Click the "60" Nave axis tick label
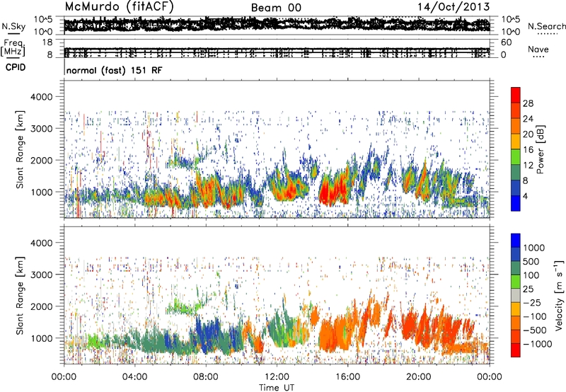 (506, 42)
